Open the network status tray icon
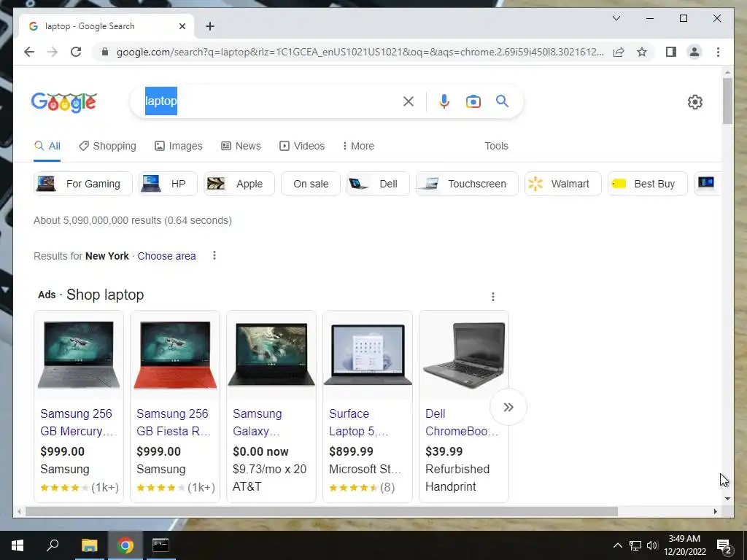 (635, 545)
